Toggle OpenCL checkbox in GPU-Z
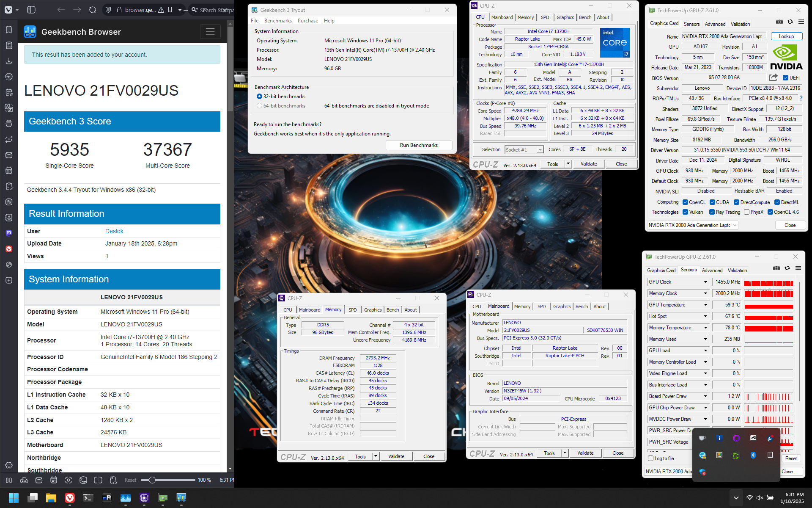The height and width of the screenshot is (508, 812). click(x=685, y=202)
